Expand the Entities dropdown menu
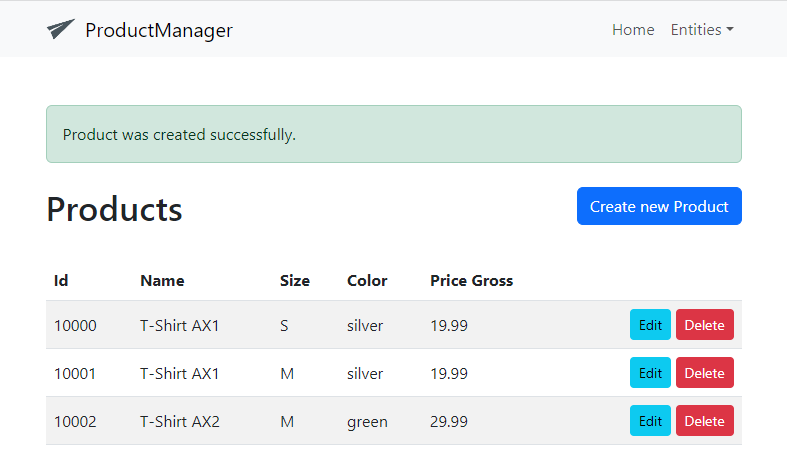 pyautogui.click(x=702, y=30)
